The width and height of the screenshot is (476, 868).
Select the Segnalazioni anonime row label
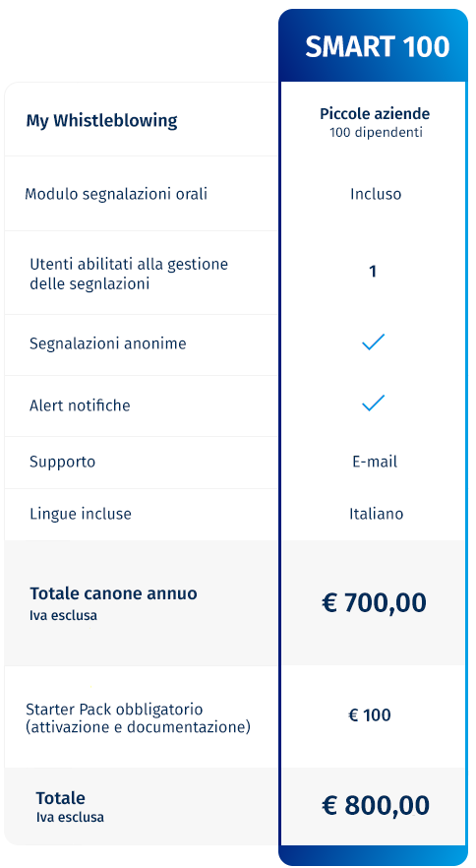coord(108,343)
